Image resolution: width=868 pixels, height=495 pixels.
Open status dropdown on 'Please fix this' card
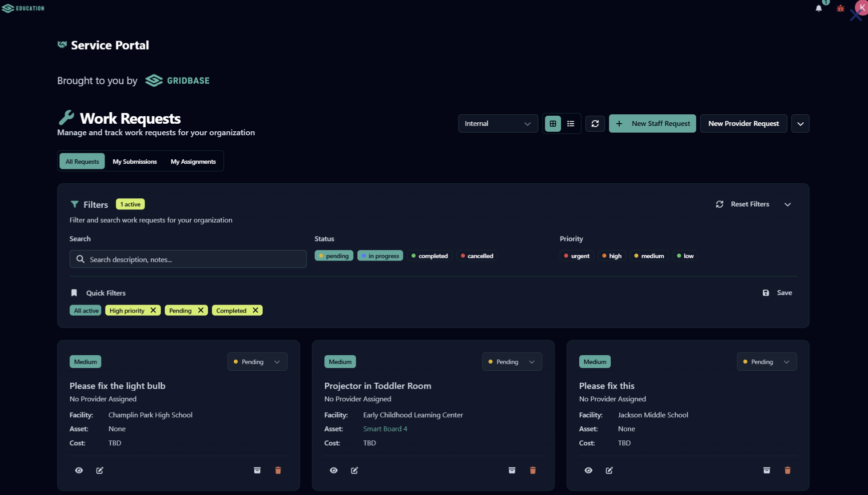pos(767,362)
